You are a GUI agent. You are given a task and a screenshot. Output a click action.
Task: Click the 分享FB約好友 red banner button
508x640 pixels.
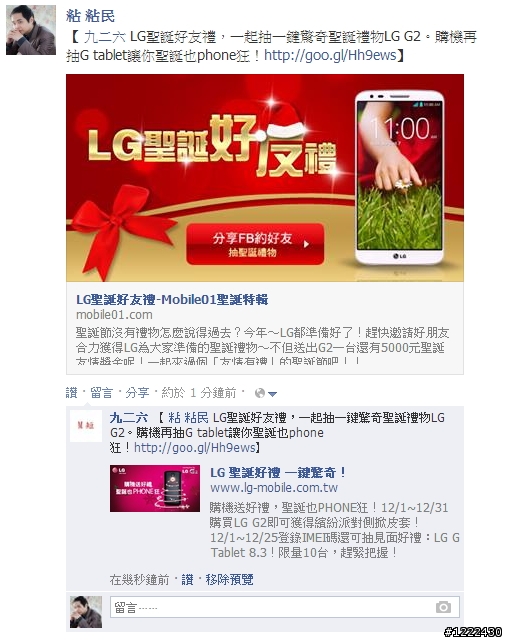255,244
